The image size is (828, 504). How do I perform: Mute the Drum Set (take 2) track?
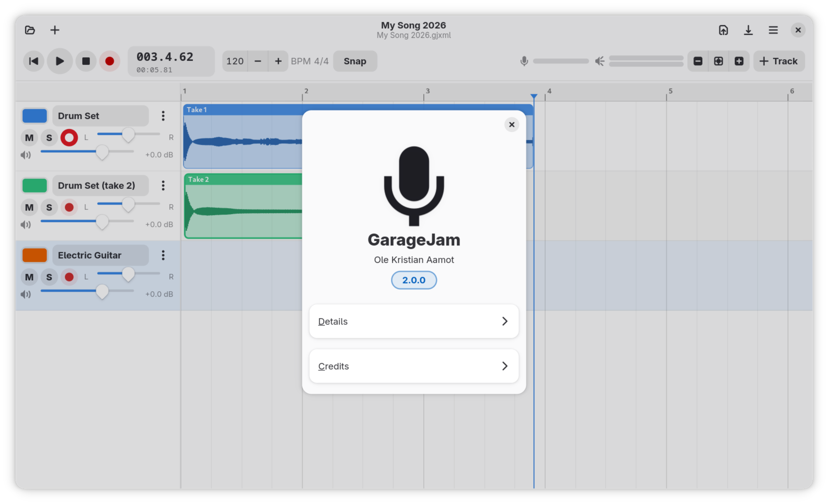(x=29, y=207)
